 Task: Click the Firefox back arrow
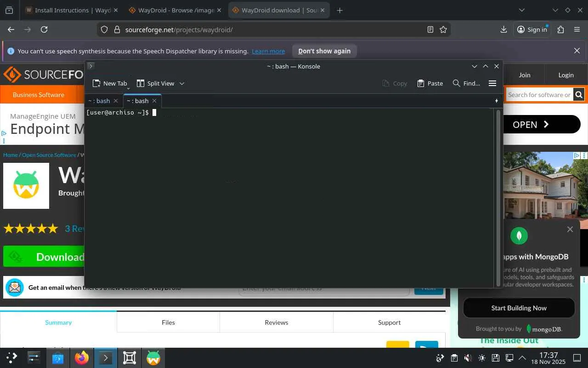coord(11,29)
